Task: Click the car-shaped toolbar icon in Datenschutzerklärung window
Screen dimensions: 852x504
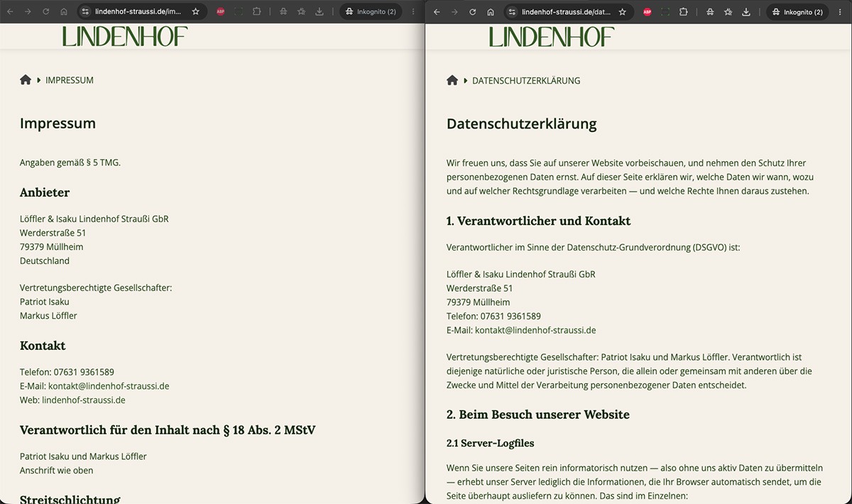Action: (x=710, y=11)
